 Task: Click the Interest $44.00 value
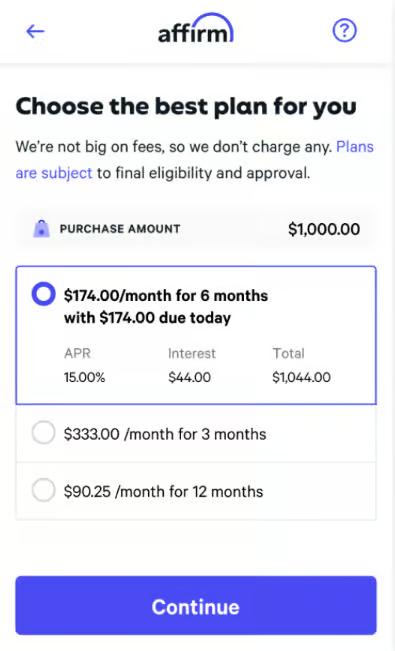189,377
